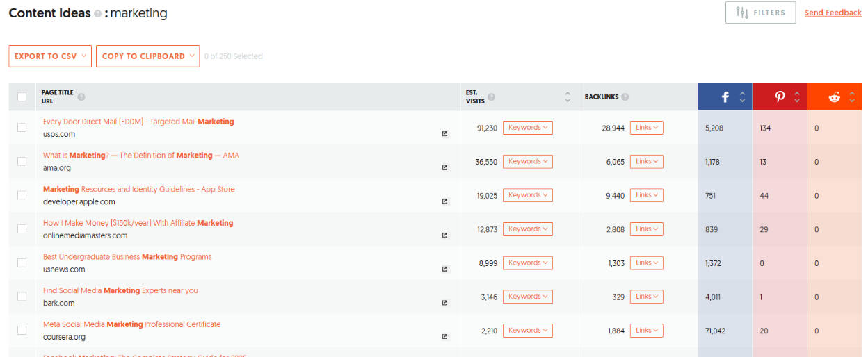Expand Keywords dropdown for usnews.com row
This screenshot has width=868, height=357.
pos(528,263)
